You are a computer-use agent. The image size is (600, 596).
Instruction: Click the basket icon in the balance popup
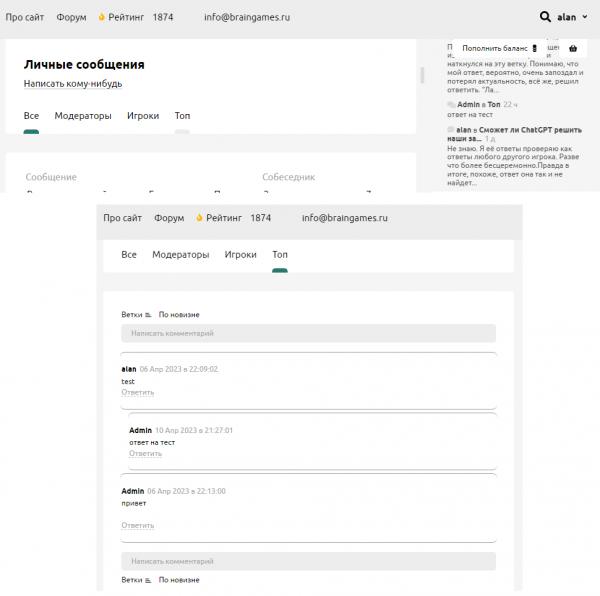pyautogui.click(x=573, y=48)
